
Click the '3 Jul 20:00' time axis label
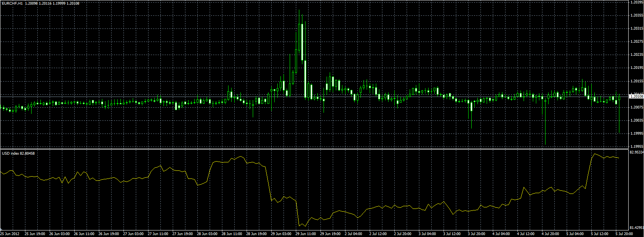click(477, 234)
